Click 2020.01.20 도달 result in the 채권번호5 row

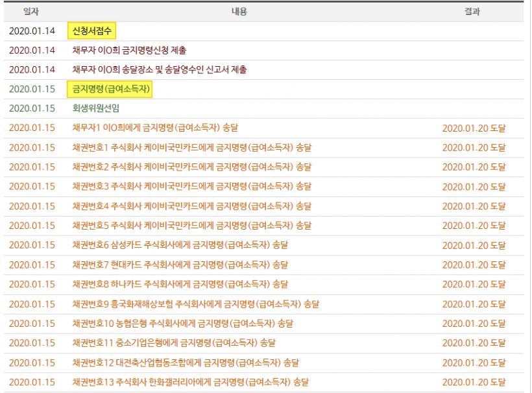pos(474,225)
